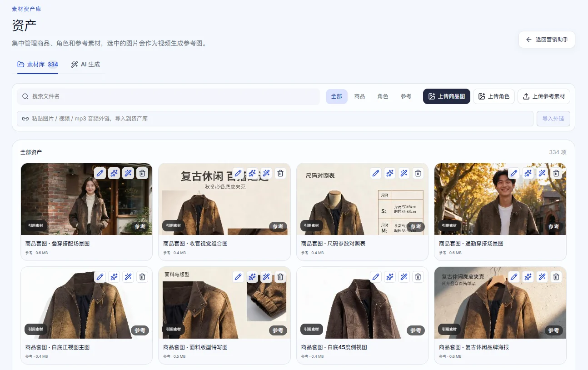Click 引用素材 on the 复古休闲品牌海报 card
The width and height of the screenshot is (588, 370).
(x=450, y=329)
